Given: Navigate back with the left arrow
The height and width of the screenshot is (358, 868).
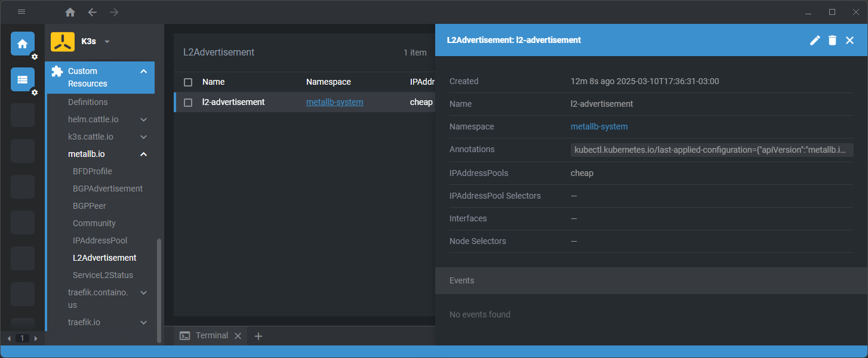Looking at the screenshot, I should tap(92, 12).
